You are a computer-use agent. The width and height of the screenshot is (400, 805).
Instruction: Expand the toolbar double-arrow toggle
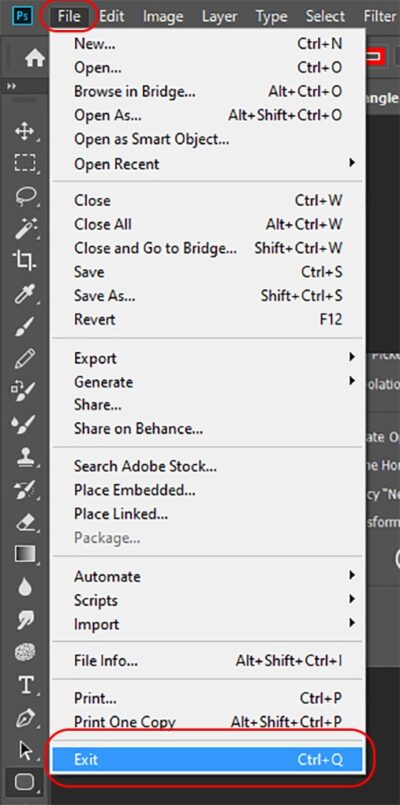pyautogui.click(x=11, y=86)
